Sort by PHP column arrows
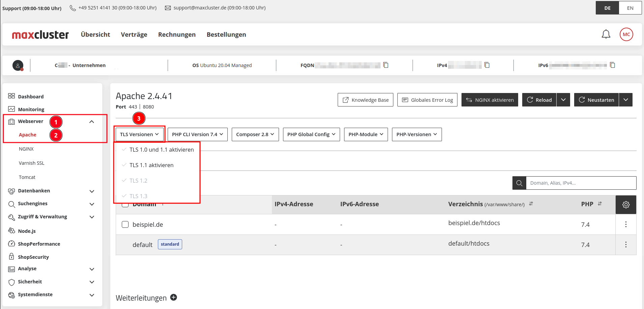The width and height of the screenshot is (644, 309). coord(600,204)
